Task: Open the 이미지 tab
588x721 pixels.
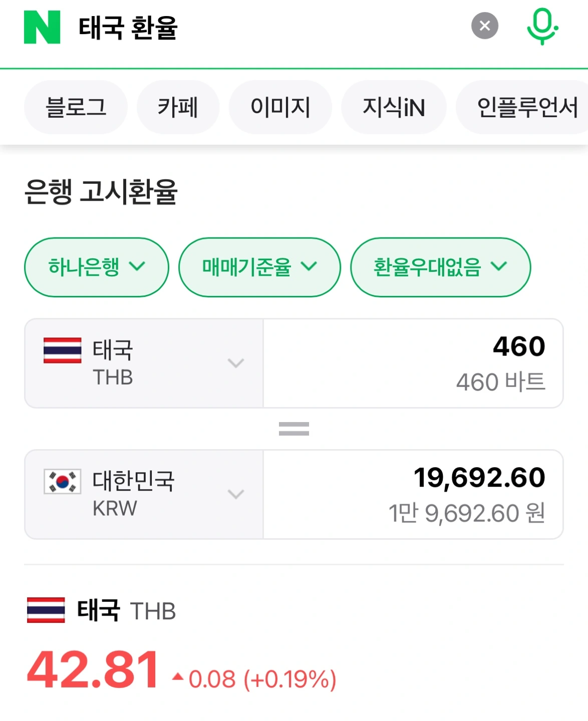Action: pyautogui.click(x=280, y=107)
